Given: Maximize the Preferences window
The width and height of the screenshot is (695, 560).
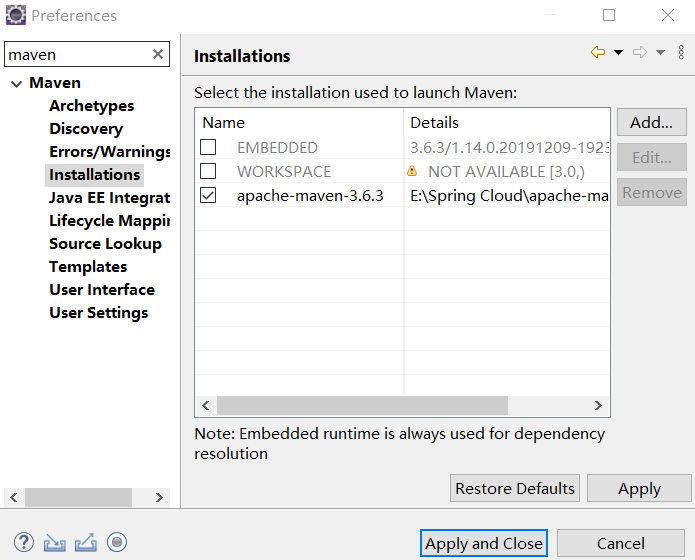Looking at the screenshot, I should [609, 15].
